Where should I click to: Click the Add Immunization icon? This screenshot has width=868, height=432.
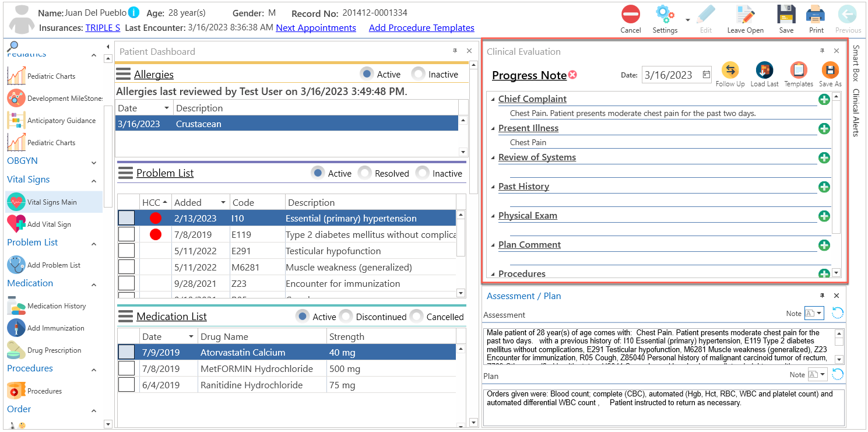click(x=16, y=328)
